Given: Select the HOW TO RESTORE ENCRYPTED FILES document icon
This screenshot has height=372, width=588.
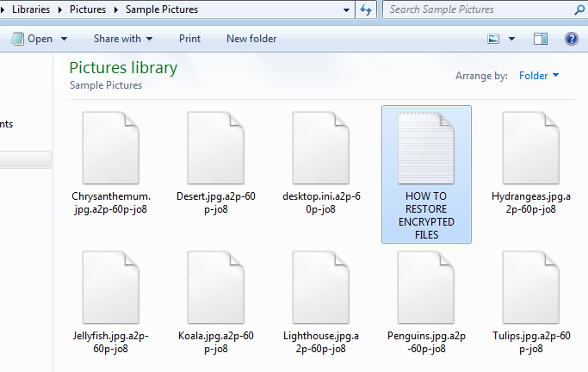Looking at the screenshot, I should (426, 148).
